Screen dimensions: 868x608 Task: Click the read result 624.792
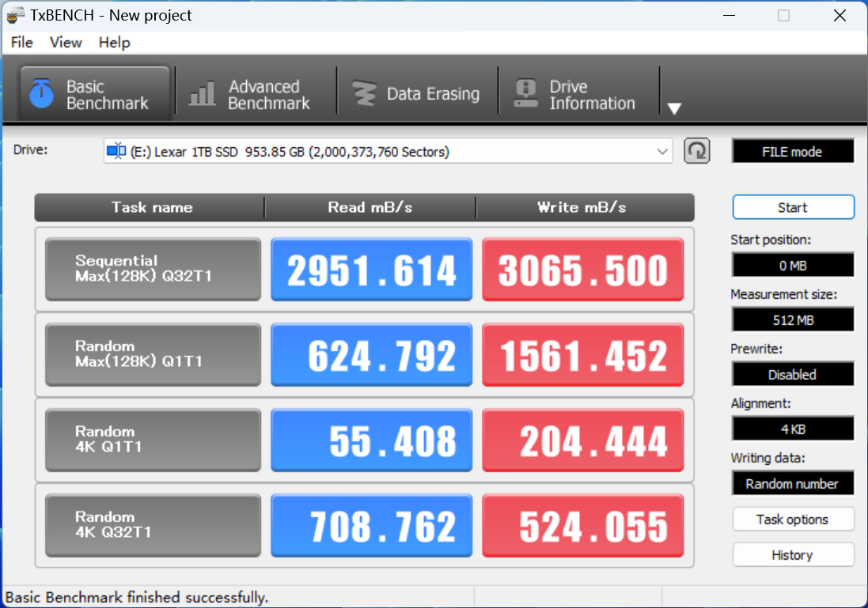(371, 355)
